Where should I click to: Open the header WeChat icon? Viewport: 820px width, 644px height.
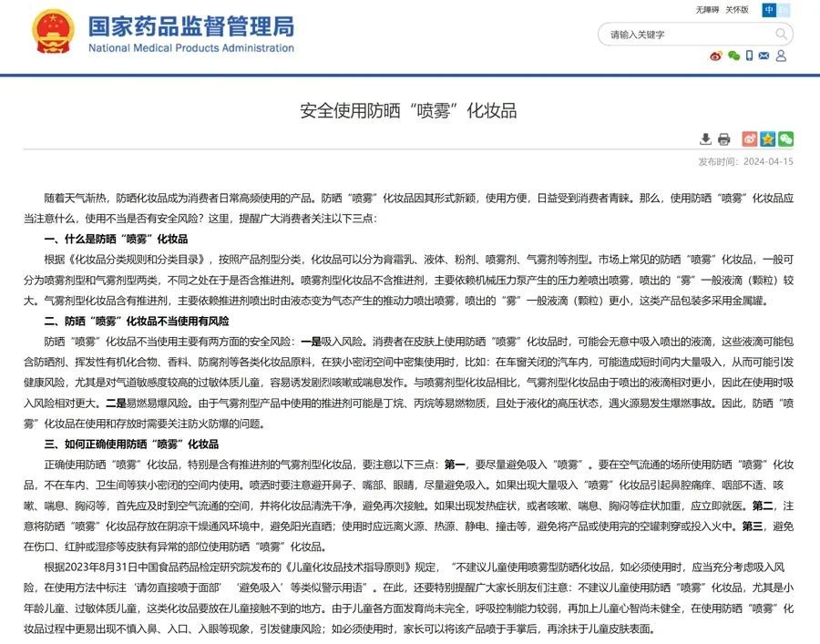733,56
